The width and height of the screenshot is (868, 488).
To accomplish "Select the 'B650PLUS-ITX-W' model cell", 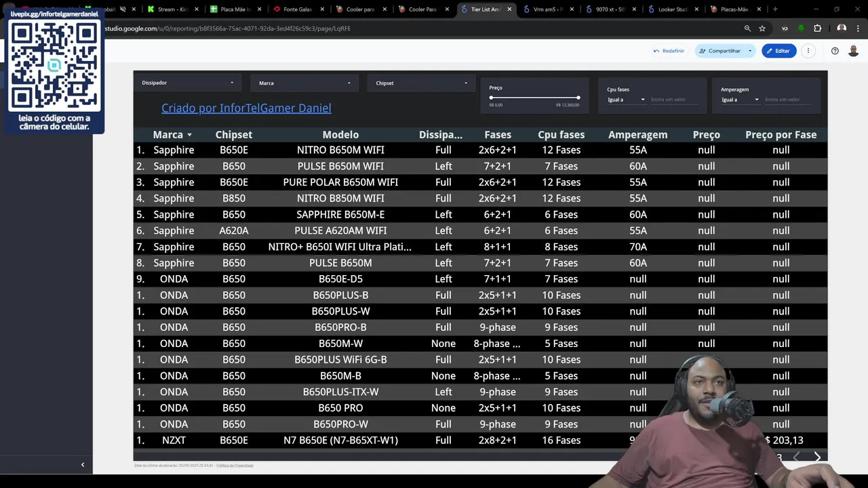I will [340, 392].
